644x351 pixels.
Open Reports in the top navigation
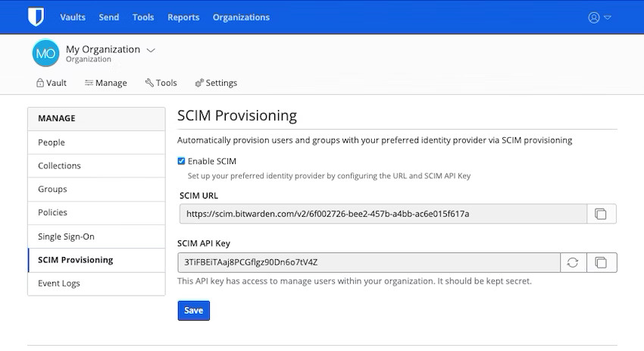click(183, 17)
